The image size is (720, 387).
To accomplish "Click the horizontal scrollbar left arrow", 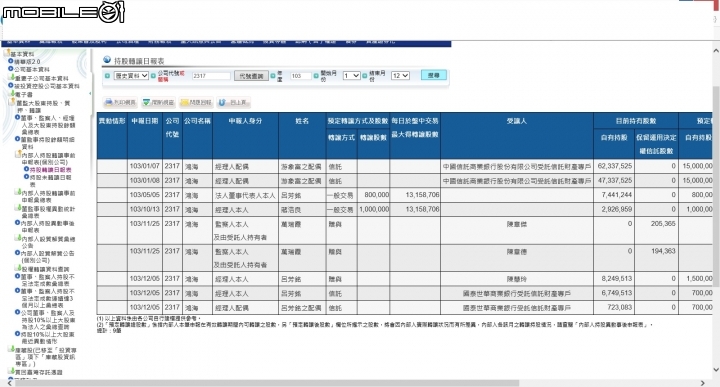I will point(10,383).
